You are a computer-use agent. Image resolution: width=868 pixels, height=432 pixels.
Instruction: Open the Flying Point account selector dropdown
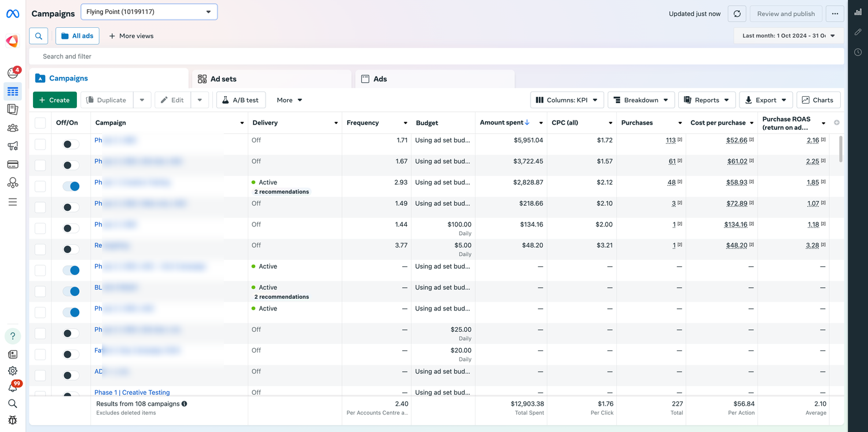coord(149,12)
